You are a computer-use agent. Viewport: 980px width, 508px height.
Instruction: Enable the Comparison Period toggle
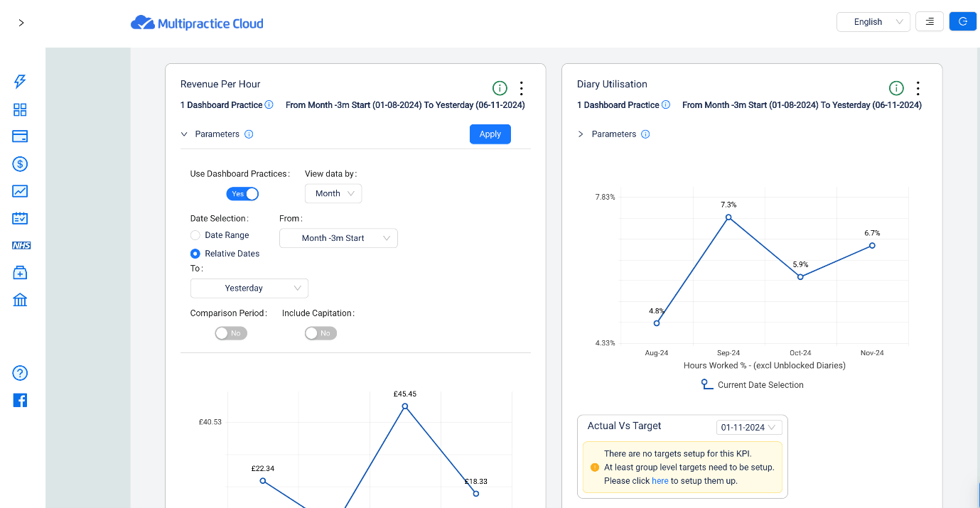(231, 333)
